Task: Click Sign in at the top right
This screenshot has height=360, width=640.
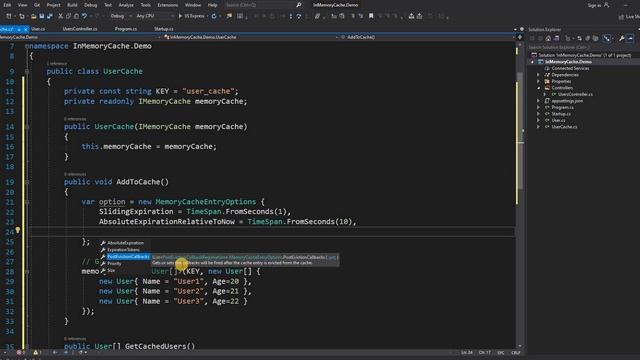Action: (x=595, y=5)
